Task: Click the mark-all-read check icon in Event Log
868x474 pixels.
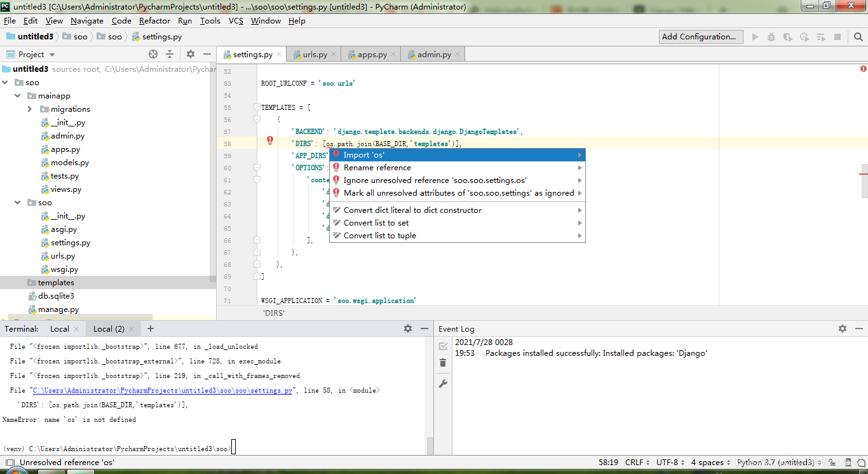Action: click(443, 346)
